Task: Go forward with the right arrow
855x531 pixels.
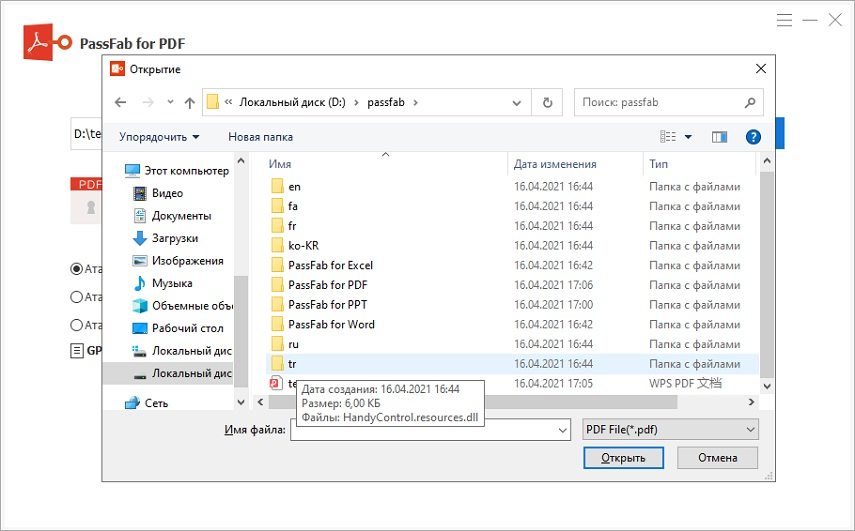Action: 148,102
